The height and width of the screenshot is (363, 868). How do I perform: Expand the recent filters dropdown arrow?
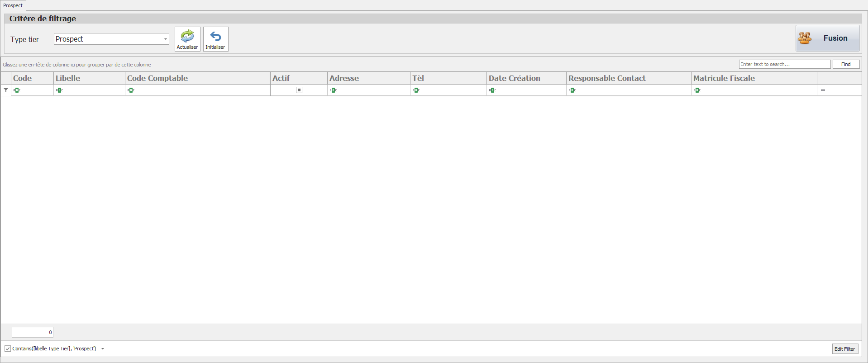pyautogui.click(x=103, y=349)
